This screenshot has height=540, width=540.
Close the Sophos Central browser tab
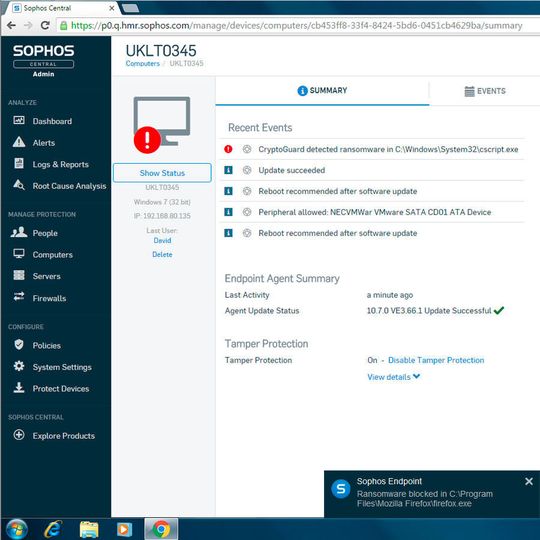point(112,8)
